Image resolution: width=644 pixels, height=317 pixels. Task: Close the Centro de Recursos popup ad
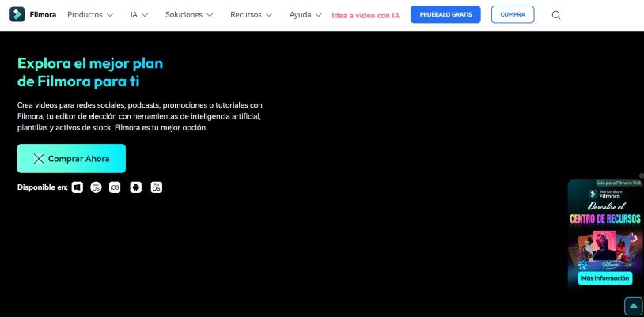642,175
